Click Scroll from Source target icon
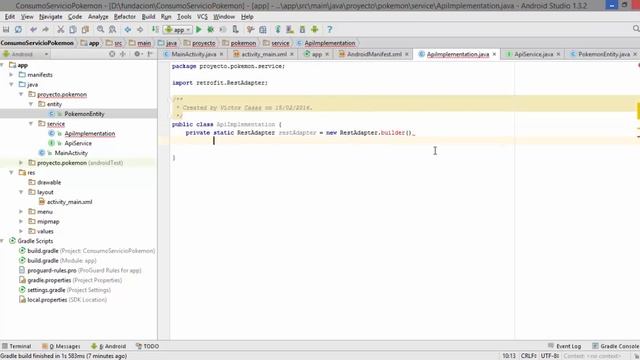 (x=112, y=54)
